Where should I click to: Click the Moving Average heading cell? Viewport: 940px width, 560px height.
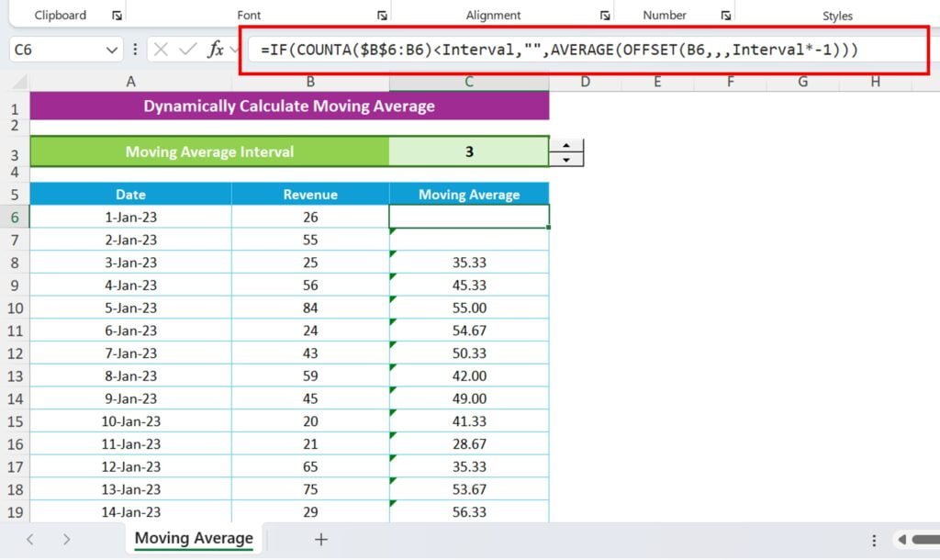click(469, 195)
